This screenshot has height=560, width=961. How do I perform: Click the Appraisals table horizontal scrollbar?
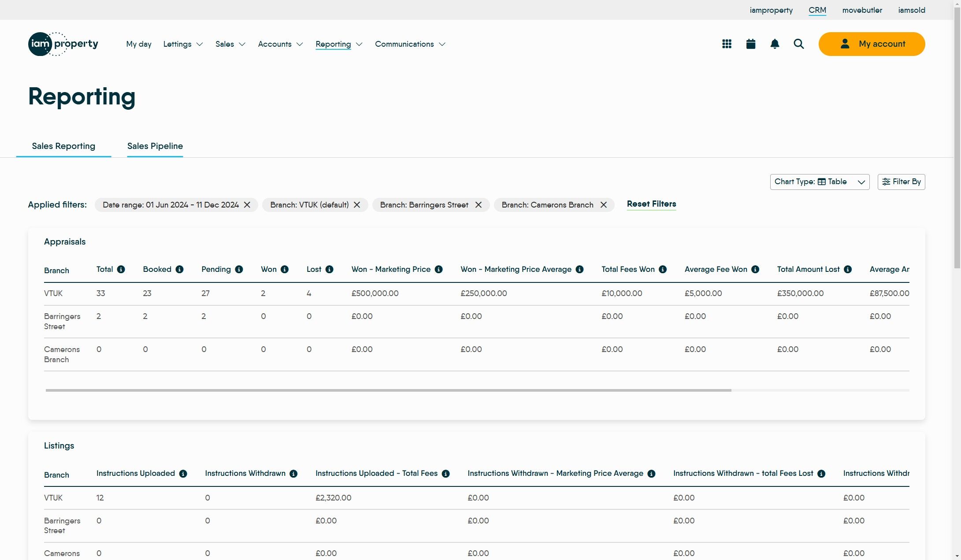pos(388,390)
